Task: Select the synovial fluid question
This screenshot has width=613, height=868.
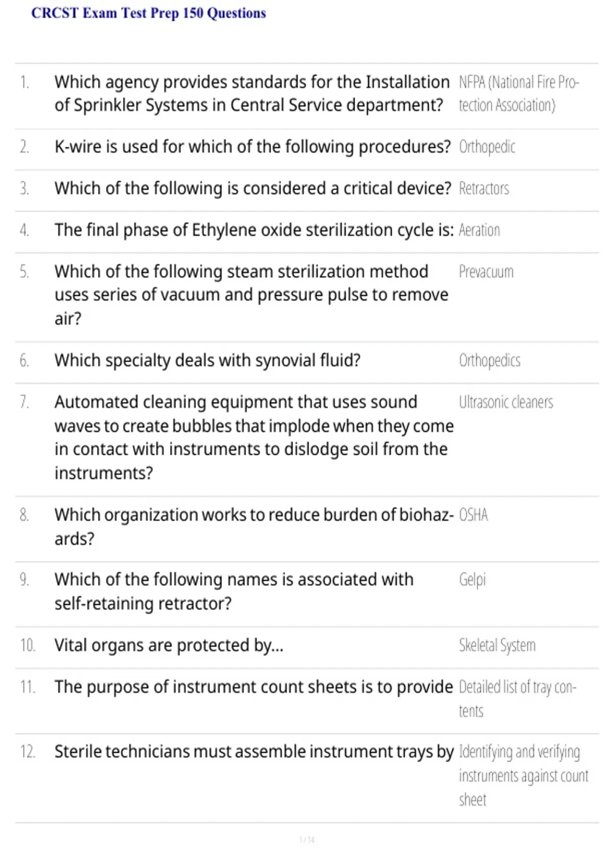Action: click(207, 360)
